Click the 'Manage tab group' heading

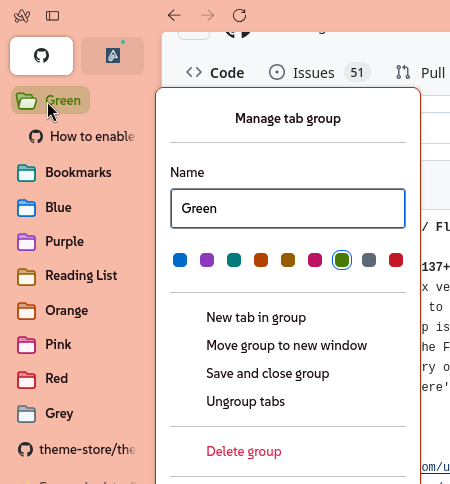pos(288,118)
